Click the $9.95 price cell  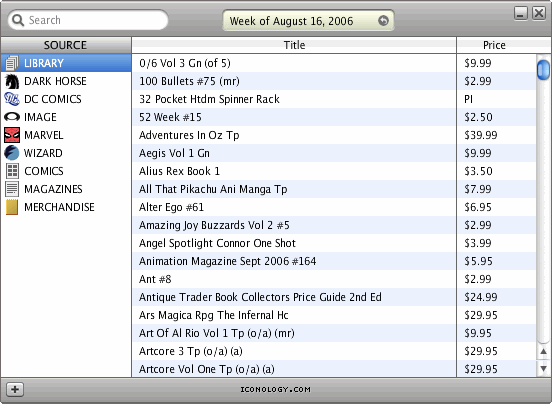[497, 333]
